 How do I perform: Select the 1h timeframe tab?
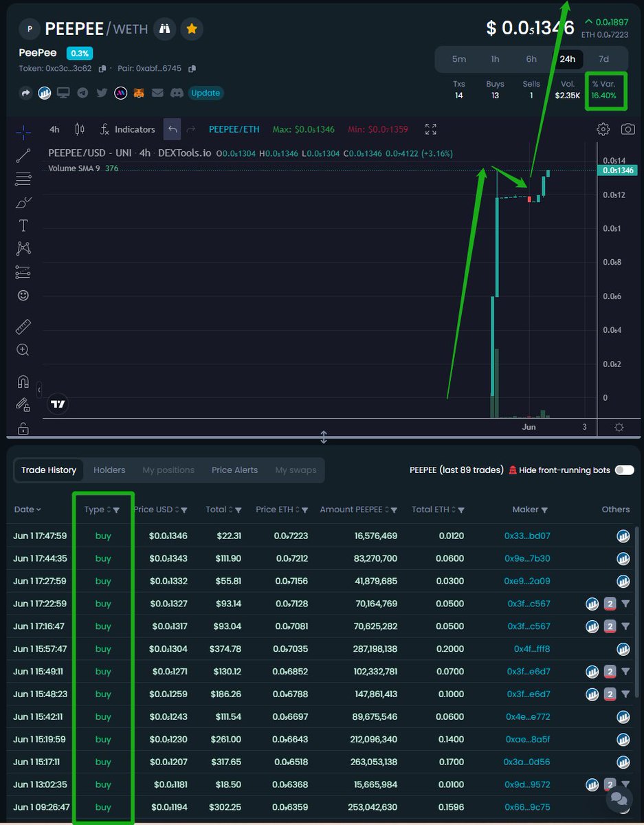pos(495,59)
